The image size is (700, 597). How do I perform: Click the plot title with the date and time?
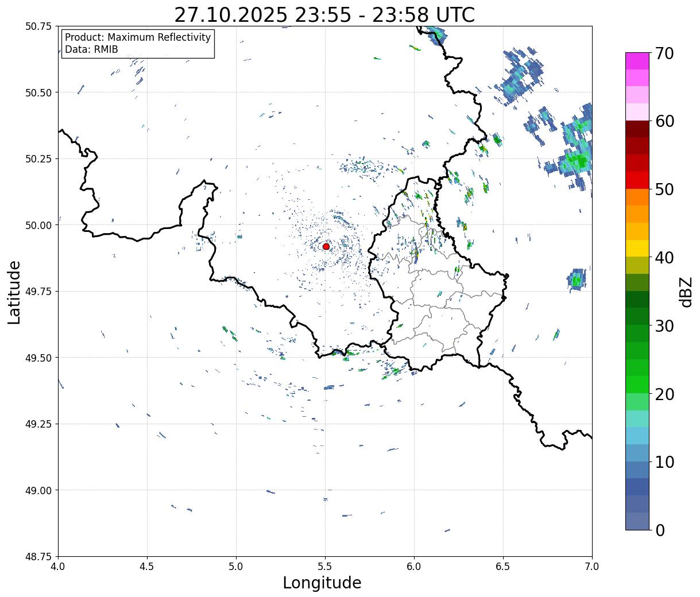click(324, 14)
